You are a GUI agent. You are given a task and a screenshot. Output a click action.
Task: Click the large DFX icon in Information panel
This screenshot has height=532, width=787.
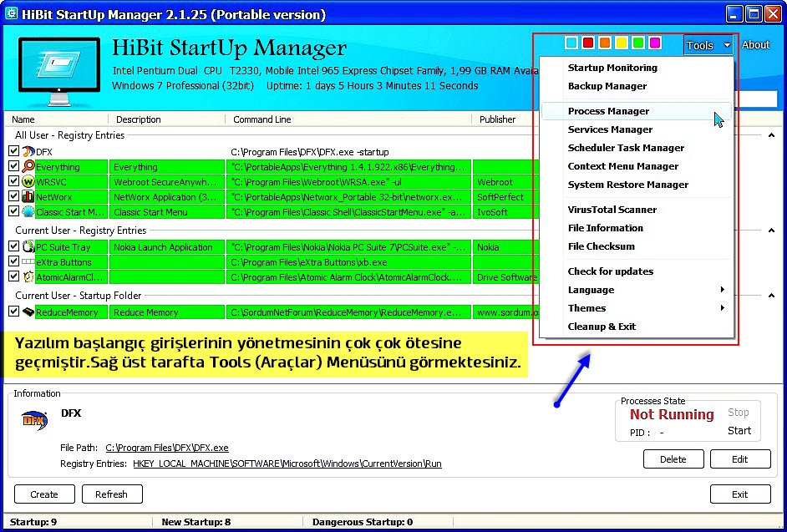click(x=34, y=419)
